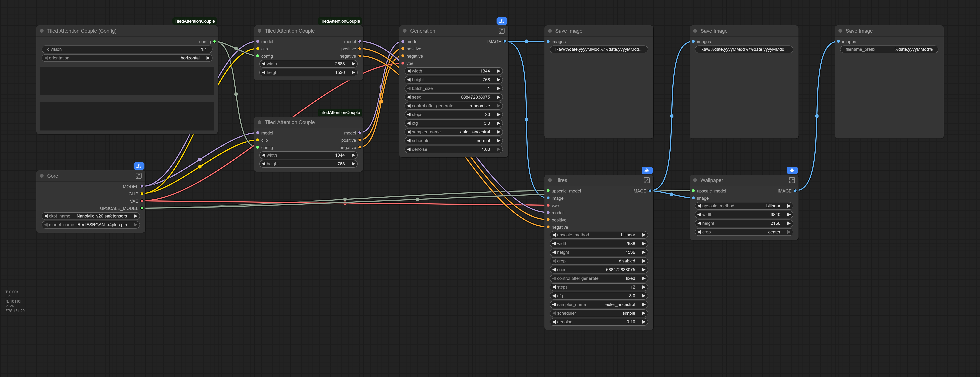Screen dimensions: 980x377
Task: Click the blue group badge above Core node
Action: tap(138, 166)
